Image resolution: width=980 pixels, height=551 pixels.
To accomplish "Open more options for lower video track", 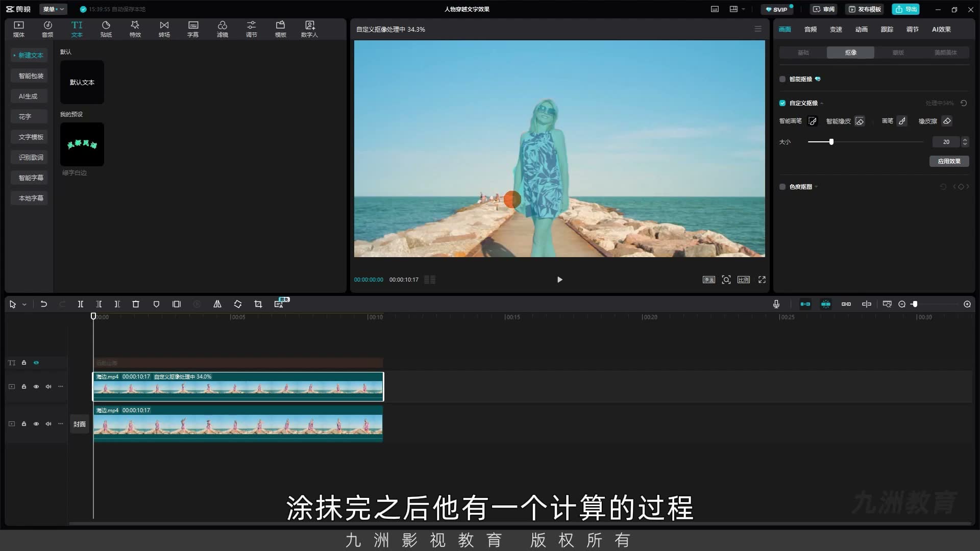I will pyautogui.click(x=61, y=424).
